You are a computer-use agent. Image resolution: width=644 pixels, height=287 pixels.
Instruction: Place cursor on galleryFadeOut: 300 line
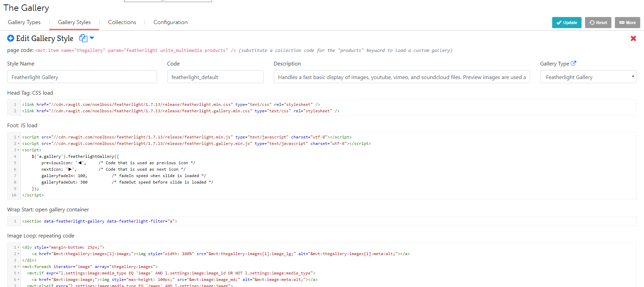128,182
